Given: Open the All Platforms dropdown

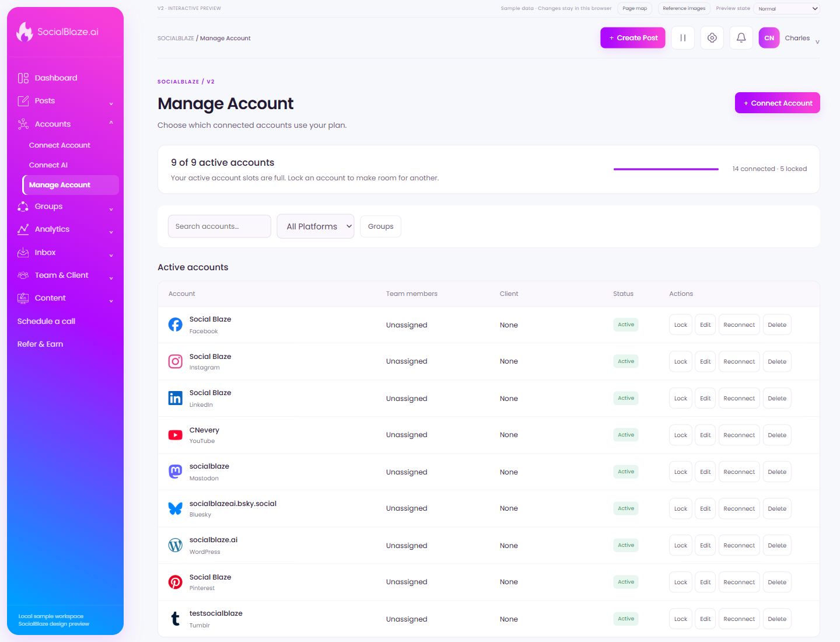Looking at the screenshot, I should [x=316, y=226].
